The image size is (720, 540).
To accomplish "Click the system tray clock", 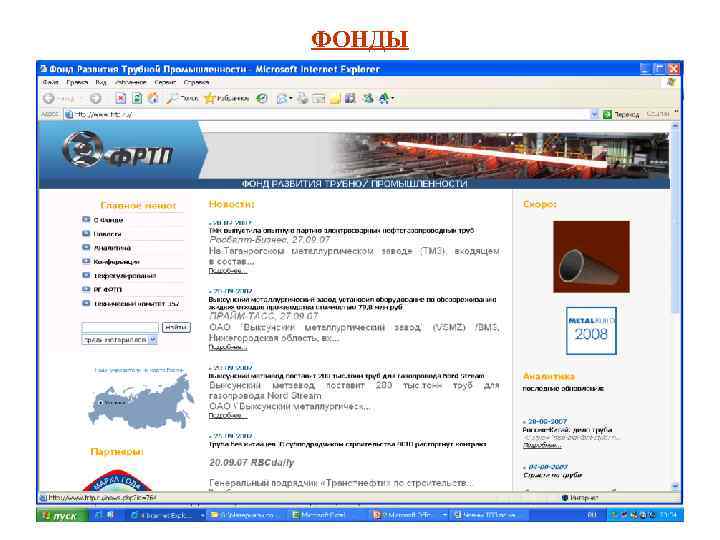I will click(669, 516).
